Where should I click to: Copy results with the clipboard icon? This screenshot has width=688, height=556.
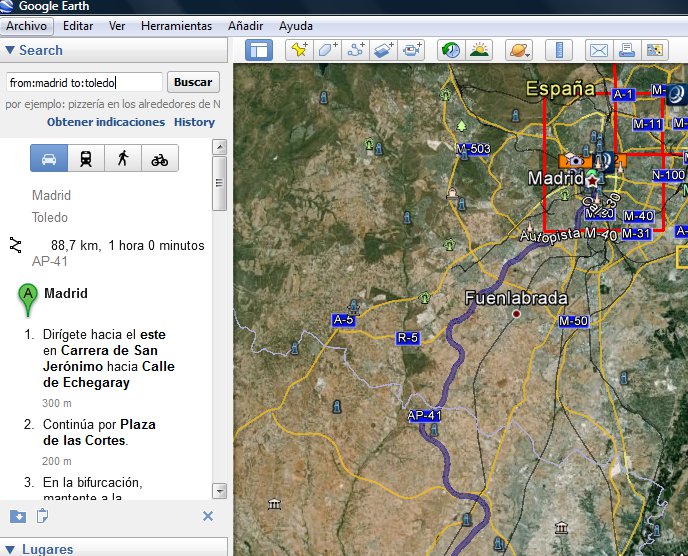click(x=42, y=516)
